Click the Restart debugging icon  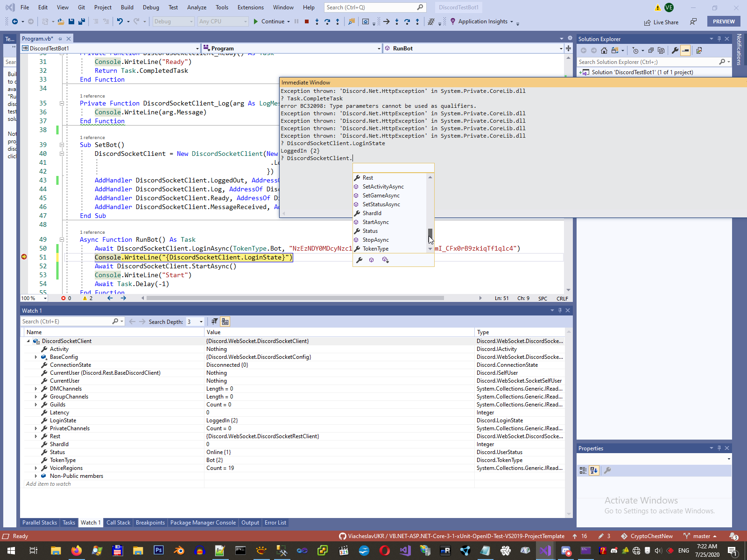(327, 21)
